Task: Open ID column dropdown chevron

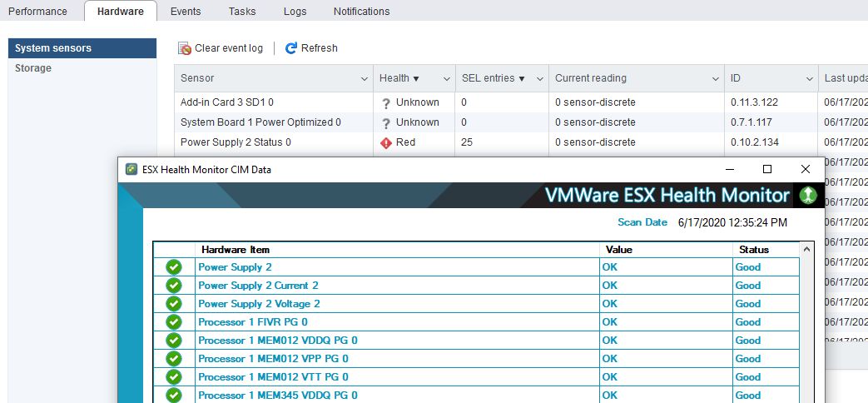Action: click(x=809, y=79)
